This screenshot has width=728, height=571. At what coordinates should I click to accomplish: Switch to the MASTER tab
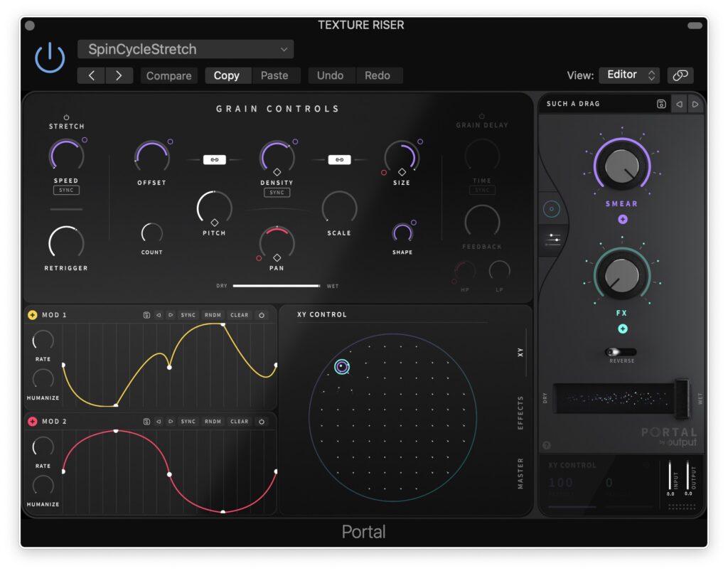click(x=520, y=473)
